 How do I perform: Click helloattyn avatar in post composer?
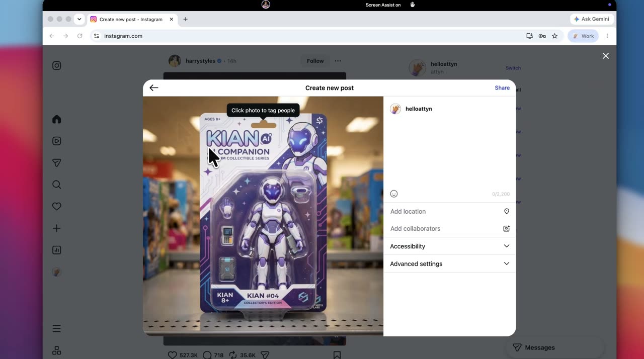[x=395, y=109]
